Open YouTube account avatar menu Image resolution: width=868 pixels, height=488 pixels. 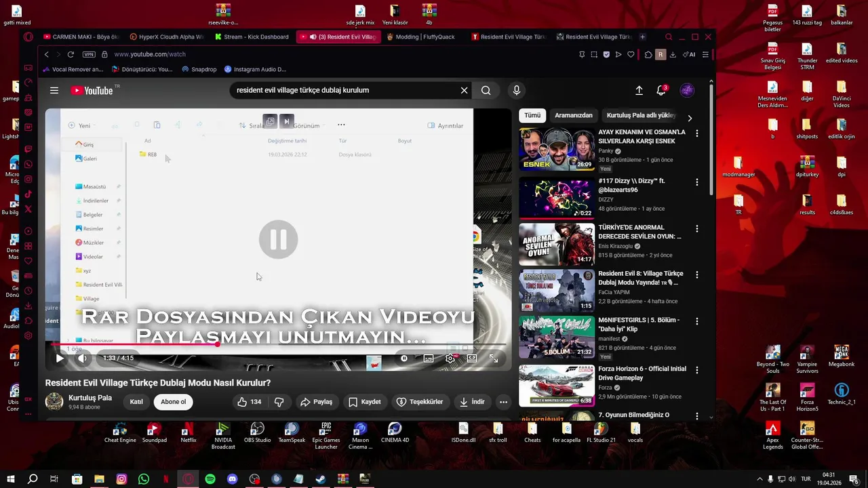coord(687,90)
